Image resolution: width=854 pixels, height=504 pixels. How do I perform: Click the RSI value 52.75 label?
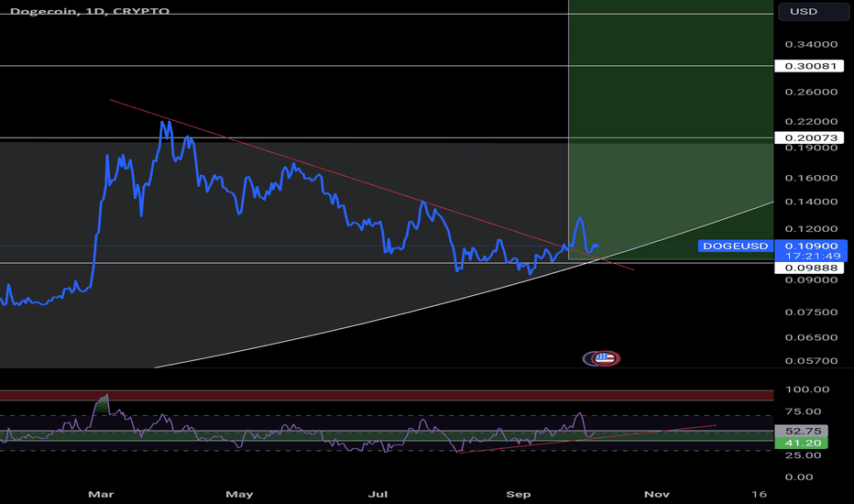801,431
